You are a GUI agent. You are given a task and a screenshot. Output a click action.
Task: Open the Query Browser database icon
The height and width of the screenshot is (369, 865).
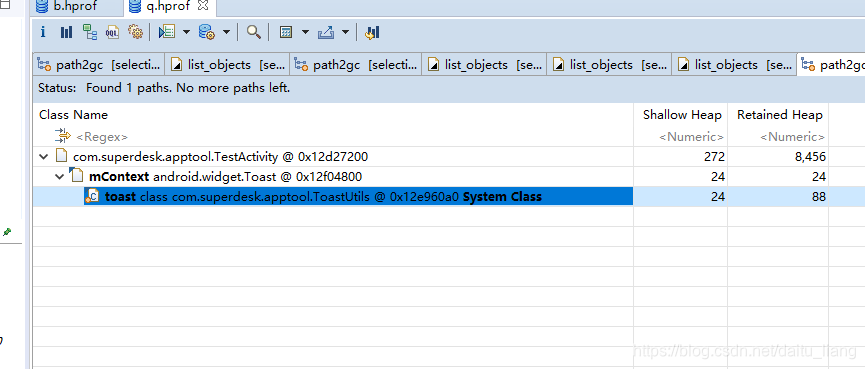click(207, 33)
